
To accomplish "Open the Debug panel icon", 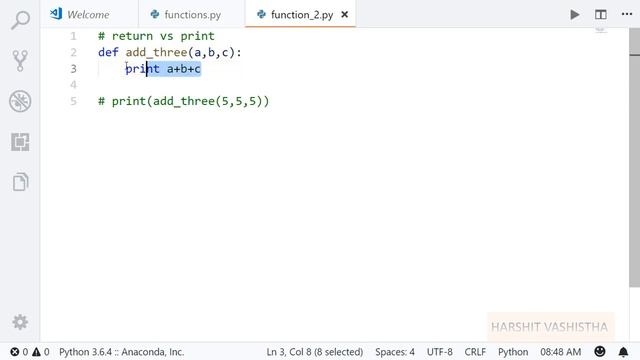I will pos(20,101).
